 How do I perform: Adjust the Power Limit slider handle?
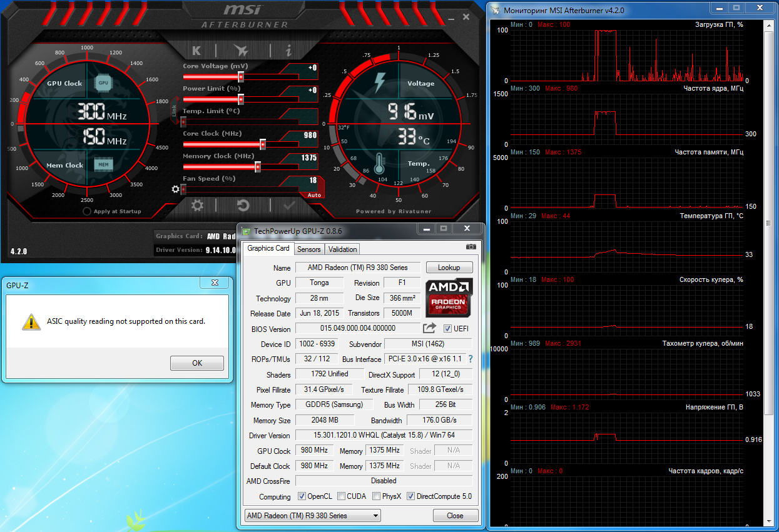coord(240,99)
